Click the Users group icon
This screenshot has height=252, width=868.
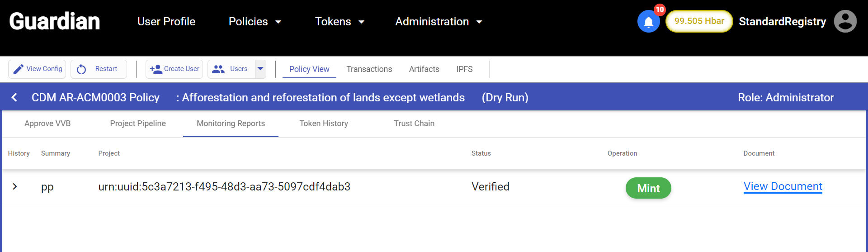click(x=218, y=69)
